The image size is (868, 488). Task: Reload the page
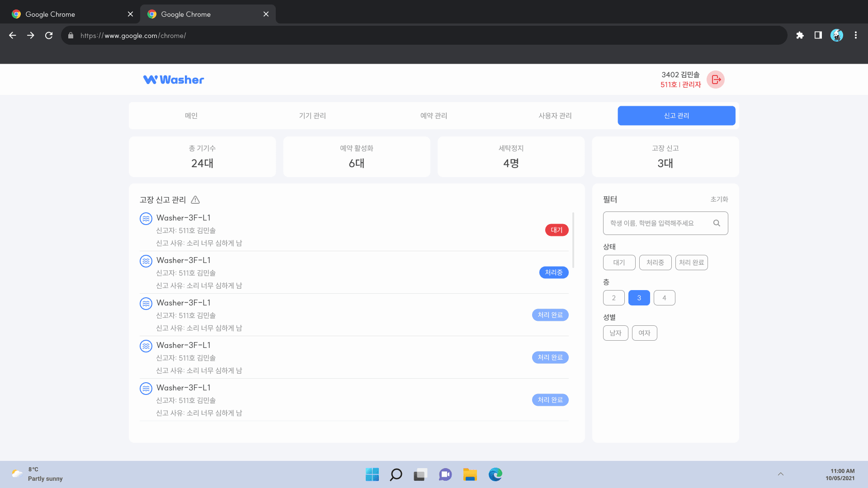[x=49, y=35]
